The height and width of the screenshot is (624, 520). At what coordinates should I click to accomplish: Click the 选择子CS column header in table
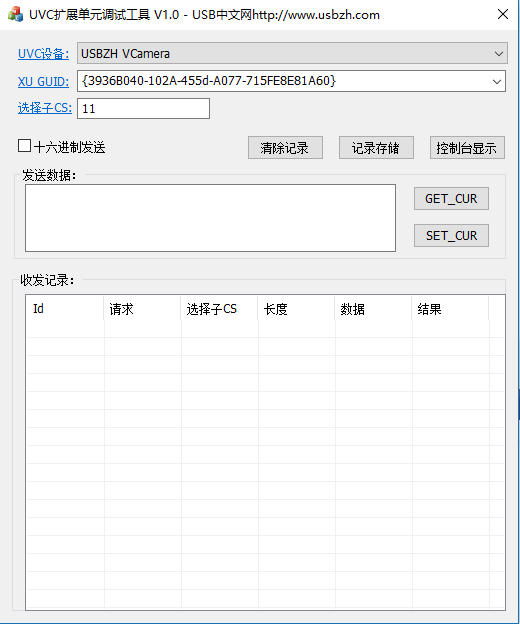point(219,308)
